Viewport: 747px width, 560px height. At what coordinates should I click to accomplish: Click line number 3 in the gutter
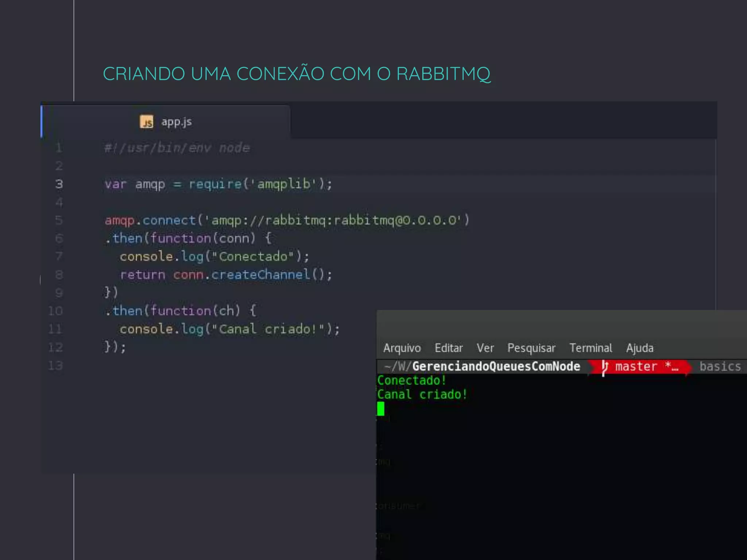click(59, 184)
